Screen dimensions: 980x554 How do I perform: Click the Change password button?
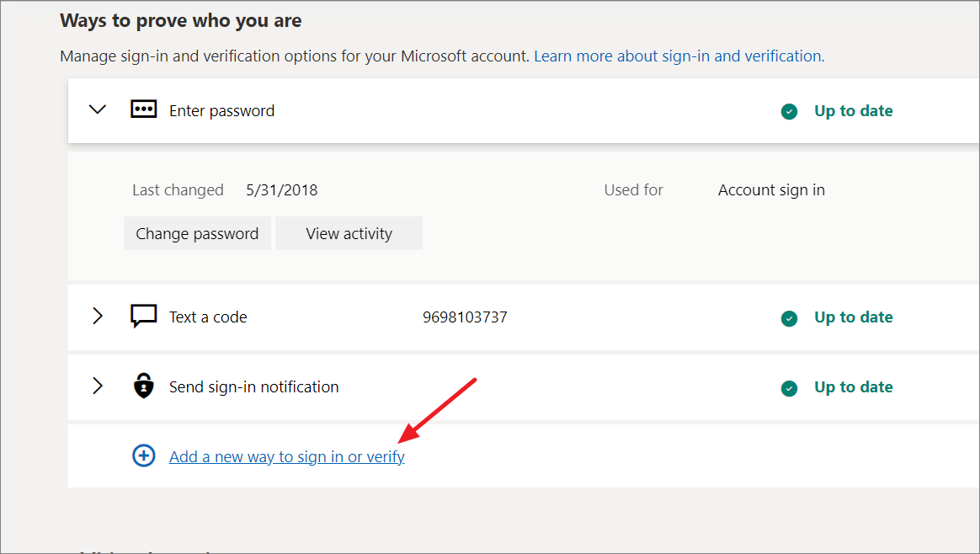[197, 233]
